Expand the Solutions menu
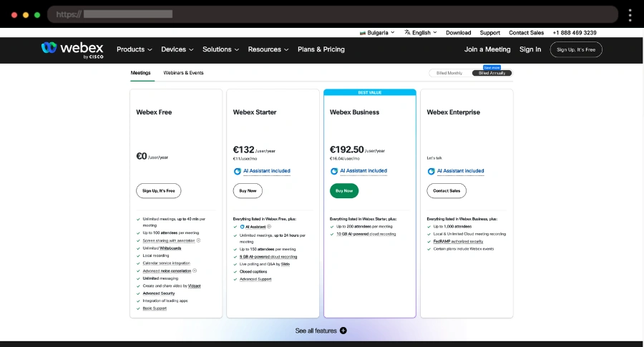Screen dimensions: 644x347 [x=220, y=49]
